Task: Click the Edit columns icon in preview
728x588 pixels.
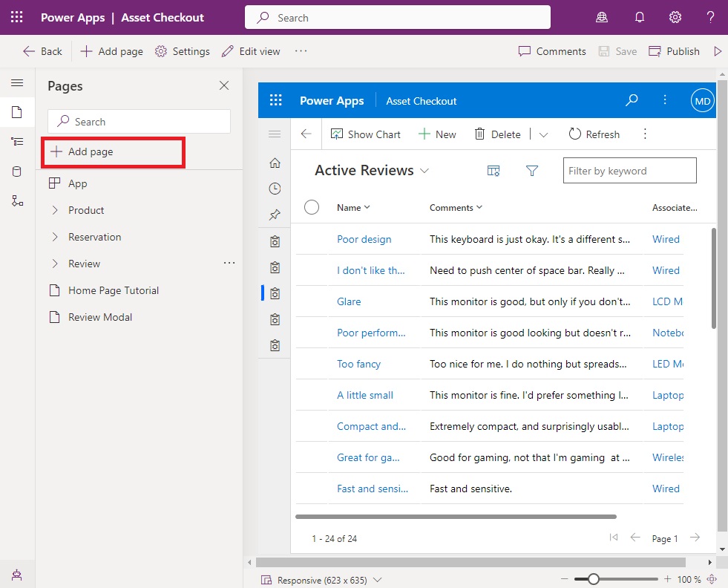Action: pos(493,171)
